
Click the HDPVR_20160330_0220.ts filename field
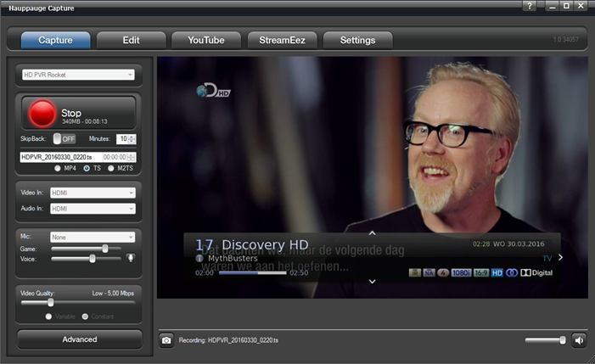pyautogui.click(x=61, y=157)
